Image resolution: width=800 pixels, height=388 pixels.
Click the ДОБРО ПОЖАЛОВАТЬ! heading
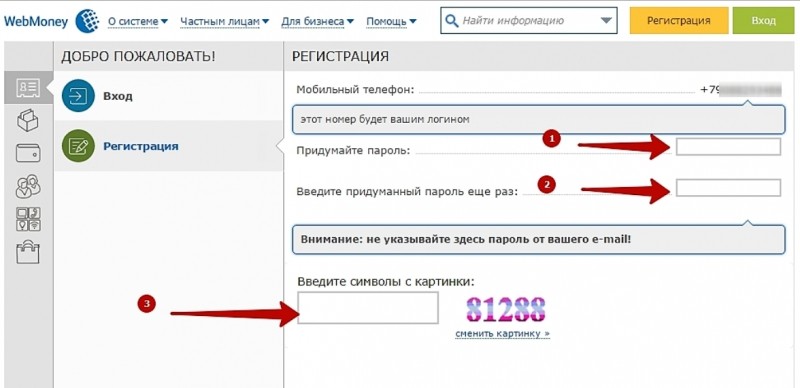138,56
